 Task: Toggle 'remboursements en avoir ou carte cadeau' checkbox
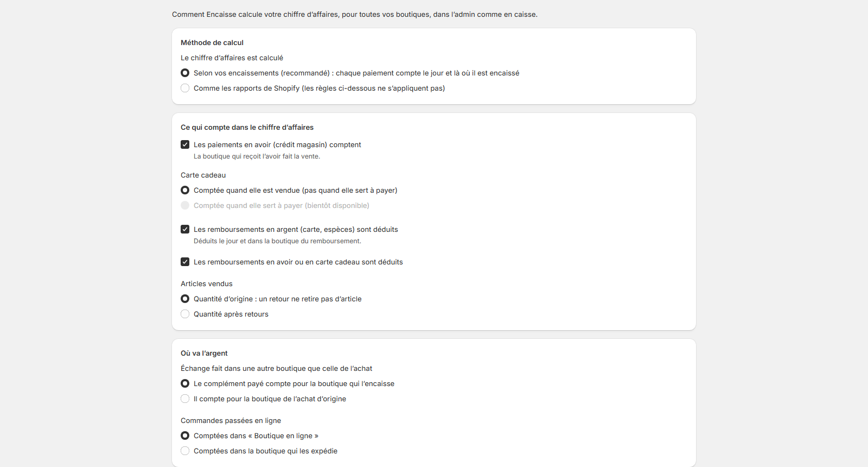click(x=185, y=262)
